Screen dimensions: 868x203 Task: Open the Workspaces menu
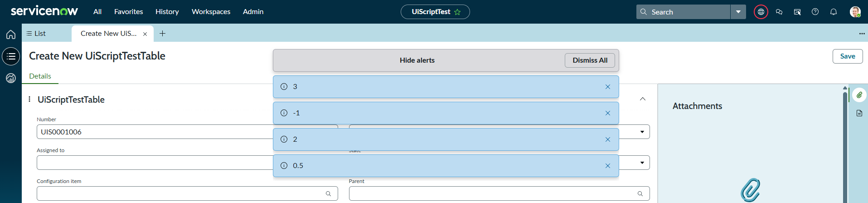211,12
